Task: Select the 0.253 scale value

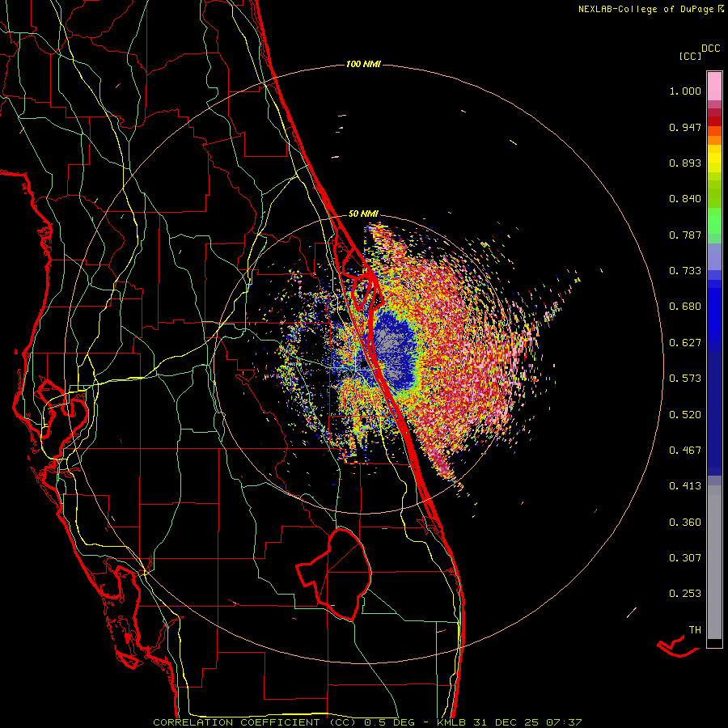Action: pos(685,594)
